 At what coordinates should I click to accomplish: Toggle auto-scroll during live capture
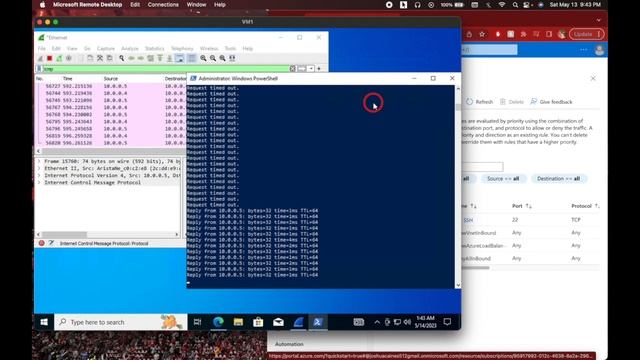(180, 58)
